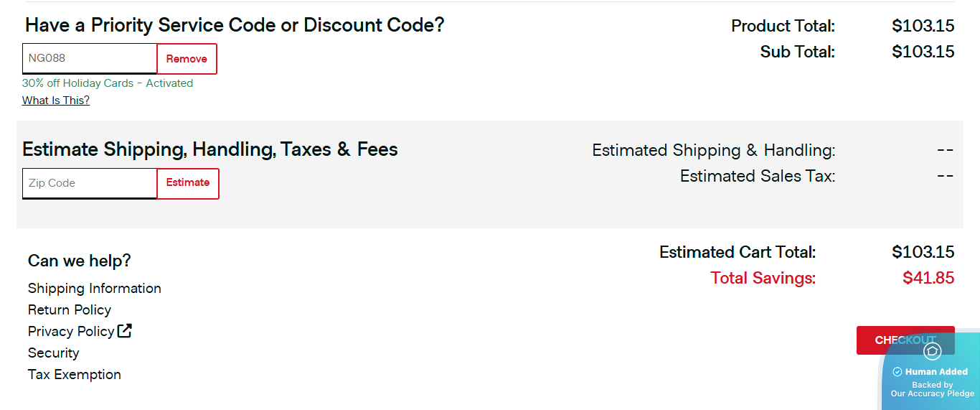The width and height of the screenshot is (980, 410).
Task: Click the "Can we help?" heading
Action: coord(80,261)
